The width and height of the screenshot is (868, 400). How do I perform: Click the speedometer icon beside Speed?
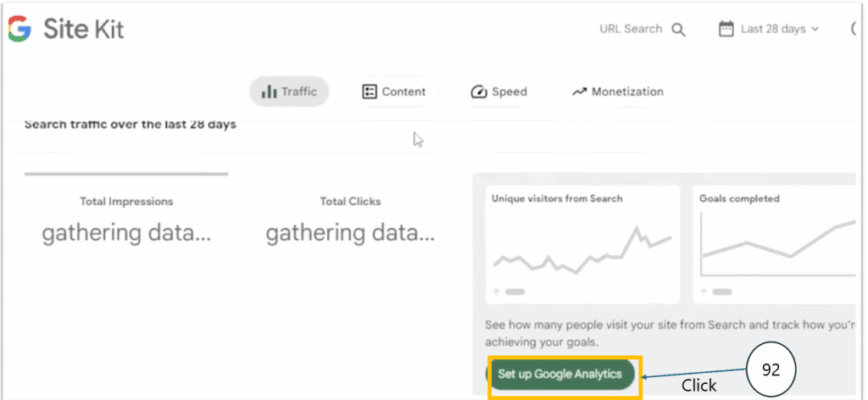[x=479, y=92]
